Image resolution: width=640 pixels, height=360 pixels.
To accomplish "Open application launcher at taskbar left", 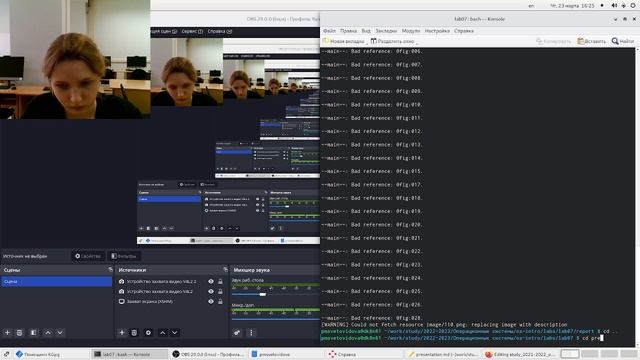I will pos(6,354).
